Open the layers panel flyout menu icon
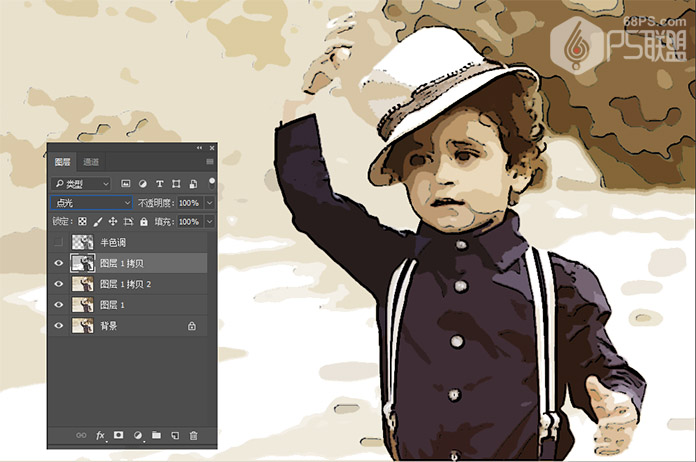 tap(210, 162)
